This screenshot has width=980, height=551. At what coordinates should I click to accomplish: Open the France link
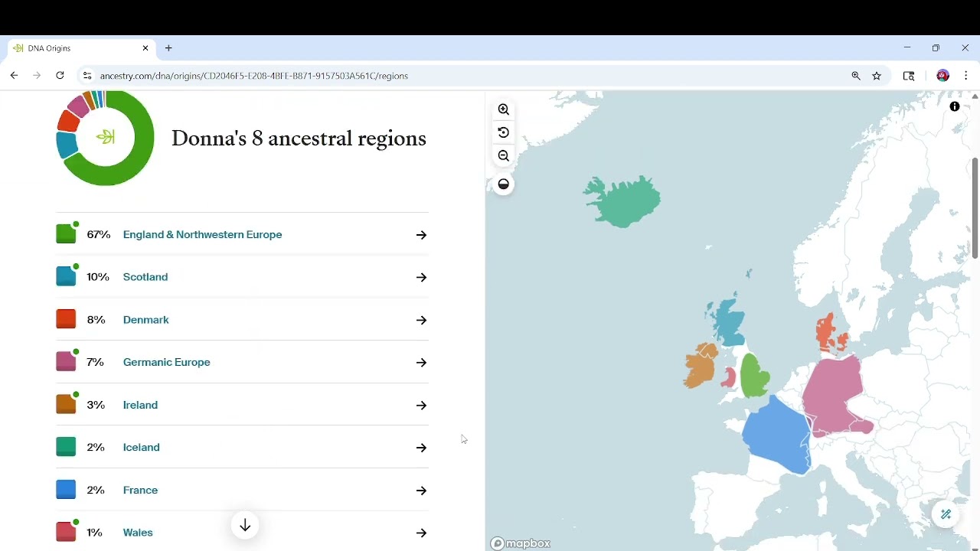point(140,491)
